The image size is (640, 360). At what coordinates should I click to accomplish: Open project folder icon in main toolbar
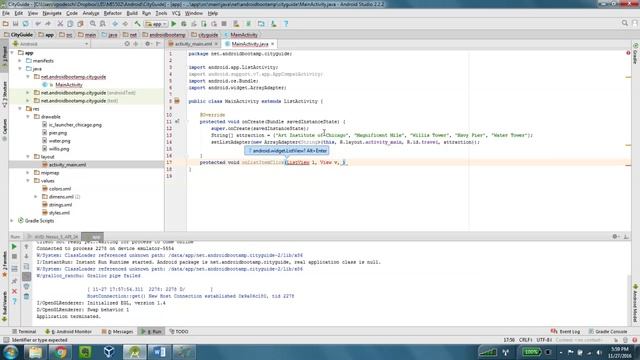pos(5,24)
